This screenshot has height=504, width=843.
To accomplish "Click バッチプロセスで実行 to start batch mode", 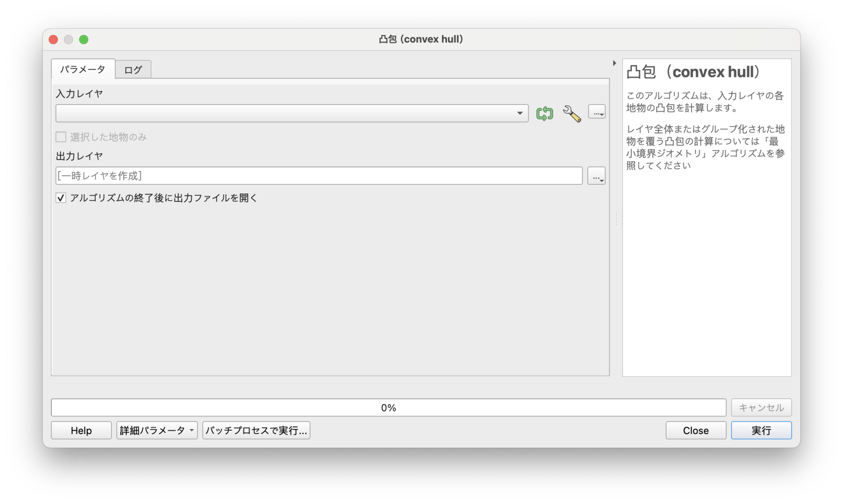I will tap(256, 430).
